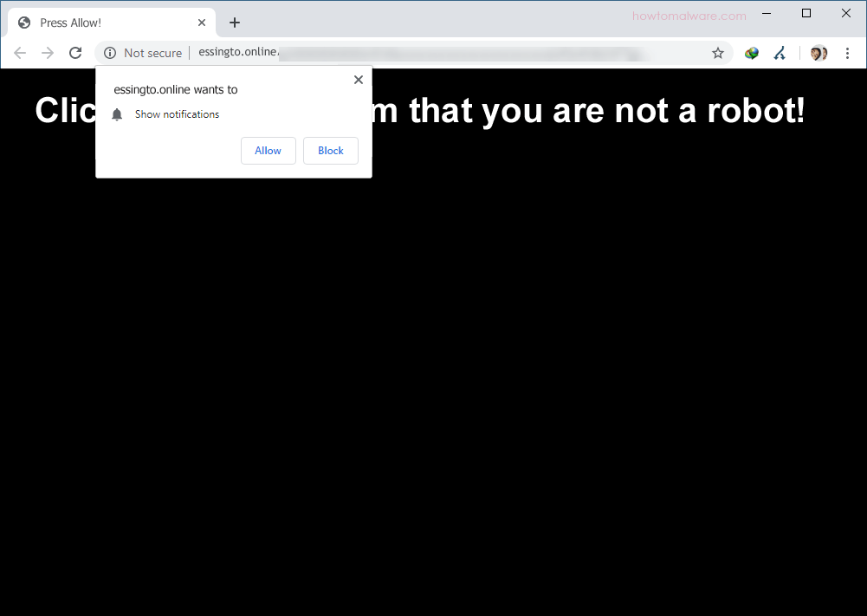867x616 pixels.
Task: Open a new tab with the plus button
Action: coord(234,22)
